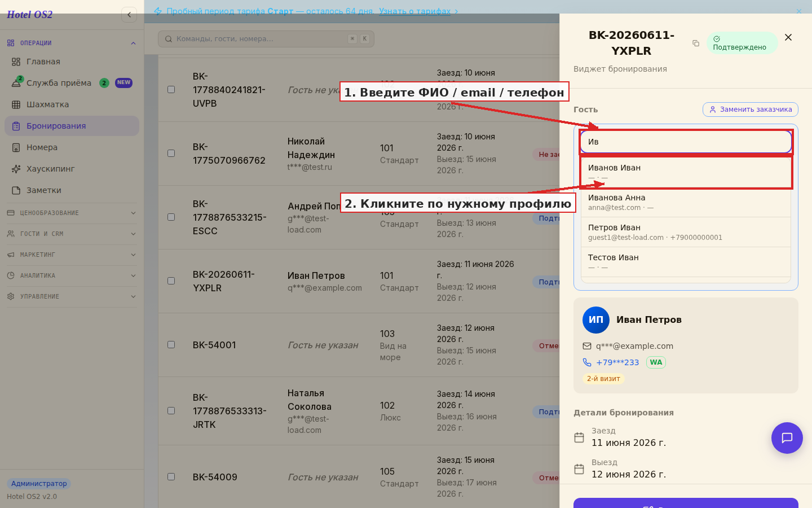Expand the Ценообразование sidebar section

click(x=72, y=213)
